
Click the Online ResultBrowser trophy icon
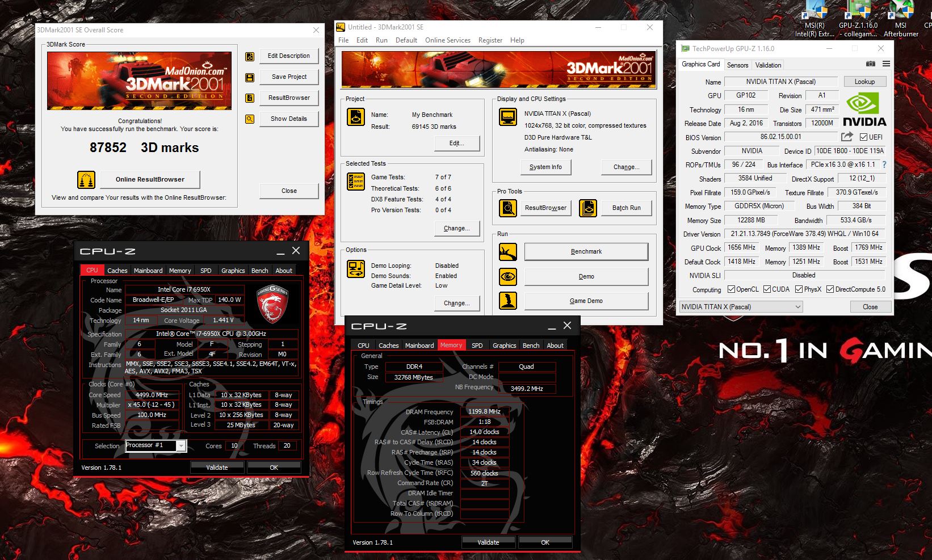(86, 179)
